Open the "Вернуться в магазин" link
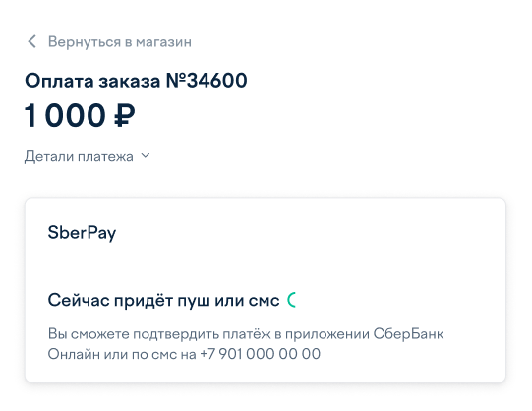The height and width of the screenshot is (411, 532). (x=109, y=42)
